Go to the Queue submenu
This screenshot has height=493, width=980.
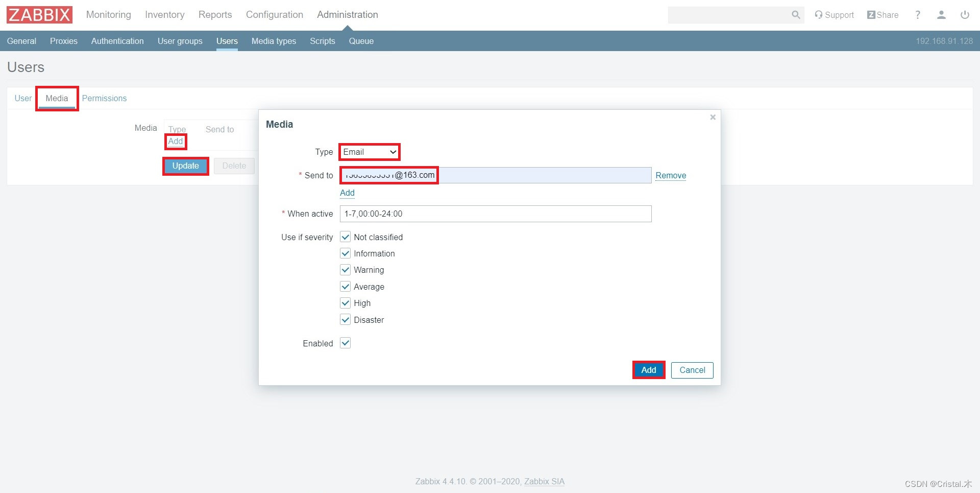pos(361,41)
